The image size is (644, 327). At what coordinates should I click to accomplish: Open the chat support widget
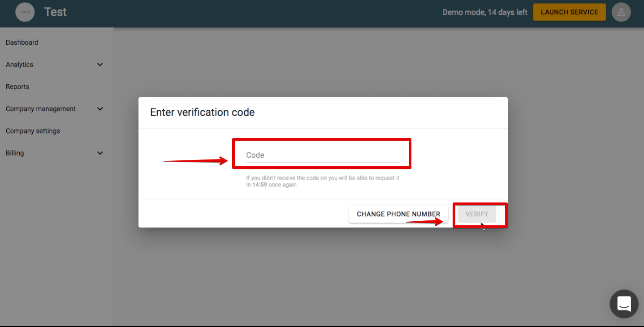tap(624, 304)
